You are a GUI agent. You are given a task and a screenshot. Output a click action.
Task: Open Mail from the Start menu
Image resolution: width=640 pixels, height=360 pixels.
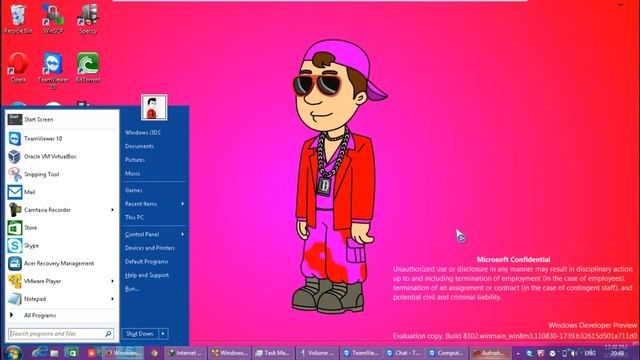[x=62, y=192]
